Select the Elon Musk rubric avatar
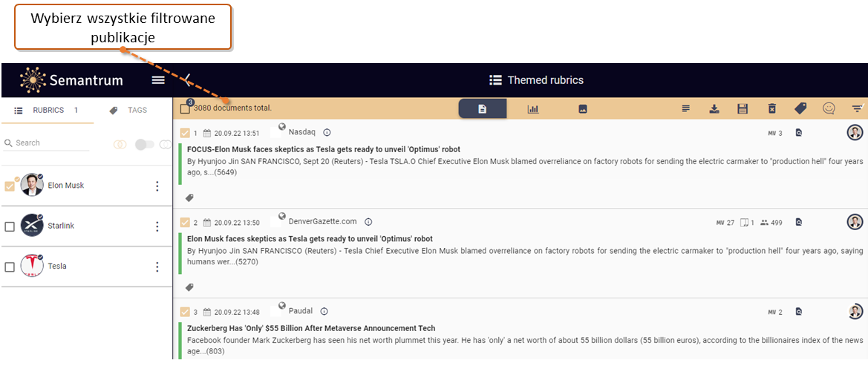 pyautogui.click(x=32, y=185)
